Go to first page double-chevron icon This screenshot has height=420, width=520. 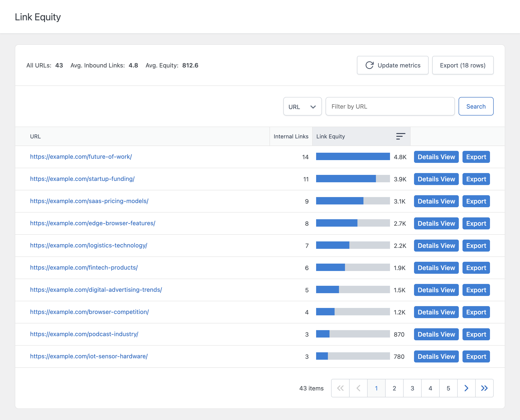pos(340,388)
